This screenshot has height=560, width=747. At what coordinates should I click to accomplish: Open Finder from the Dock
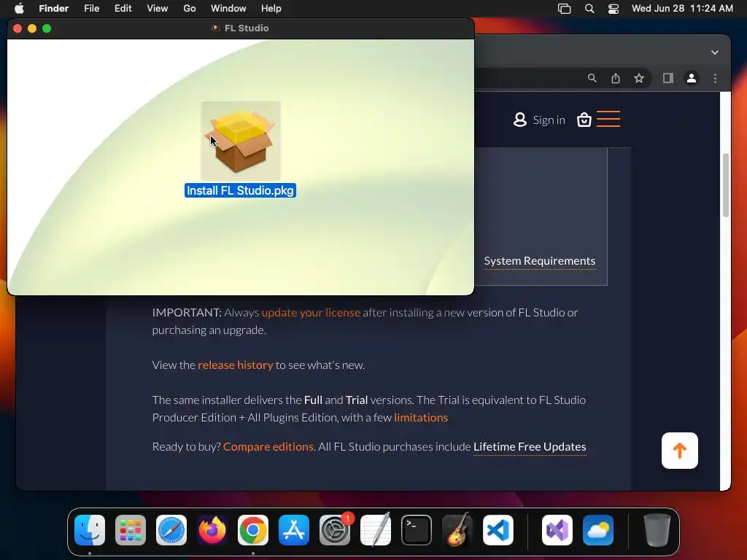90,529
